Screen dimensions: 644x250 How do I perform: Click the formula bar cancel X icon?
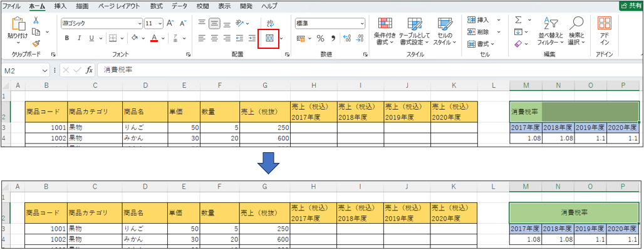click(x=66, y=71)
